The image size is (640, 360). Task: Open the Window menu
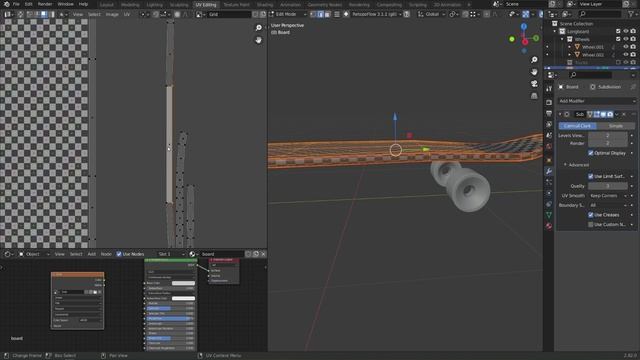coord(65,4)
